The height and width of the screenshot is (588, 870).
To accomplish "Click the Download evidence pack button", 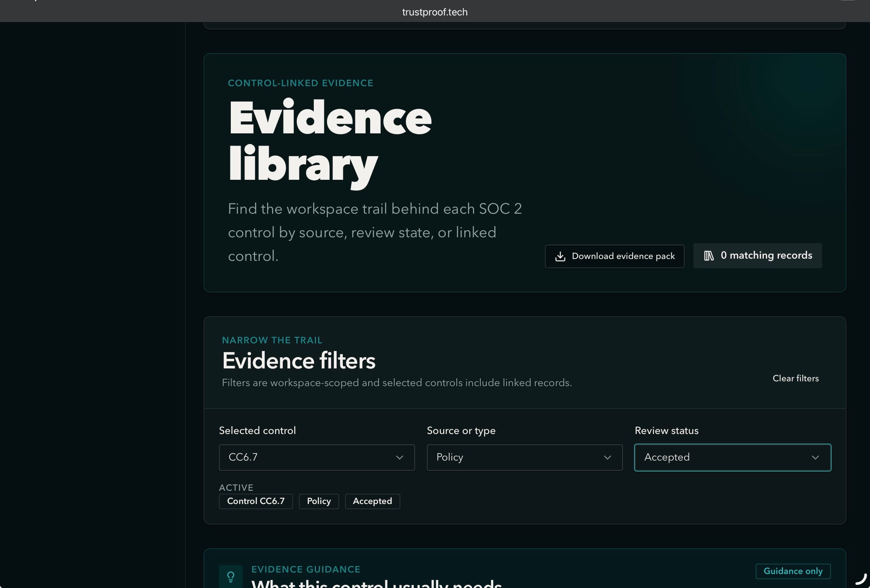I will 614,256.
